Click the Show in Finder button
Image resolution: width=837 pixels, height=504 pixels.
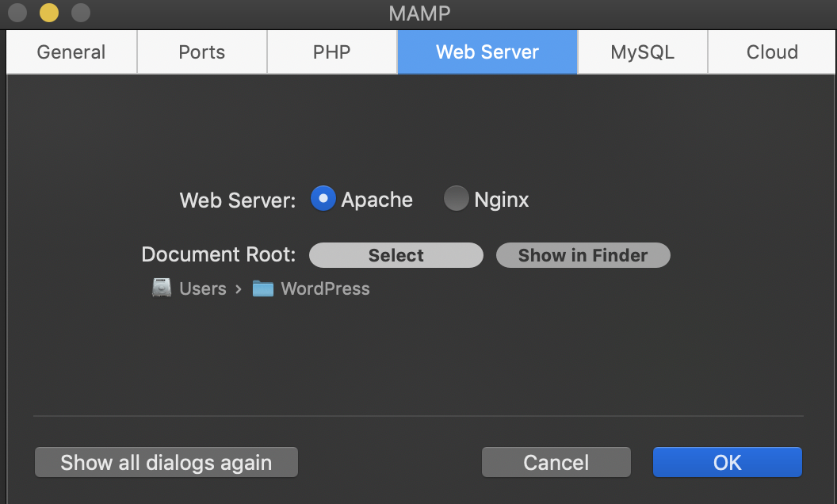(x=583, y=255)
